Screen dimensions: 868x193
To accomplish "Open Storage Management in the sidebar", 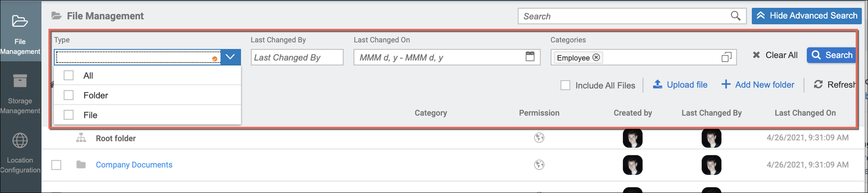I will 20,81.
